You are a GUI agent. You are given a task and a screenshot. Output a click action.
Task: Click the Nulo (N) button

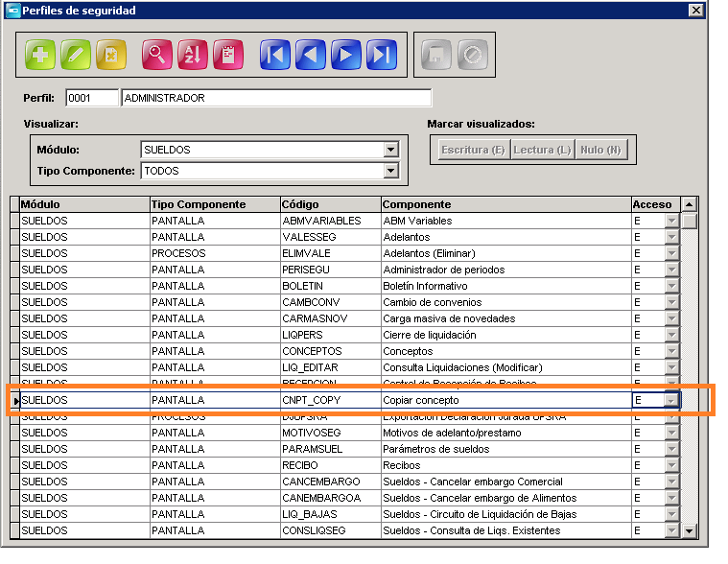point(600,150)
